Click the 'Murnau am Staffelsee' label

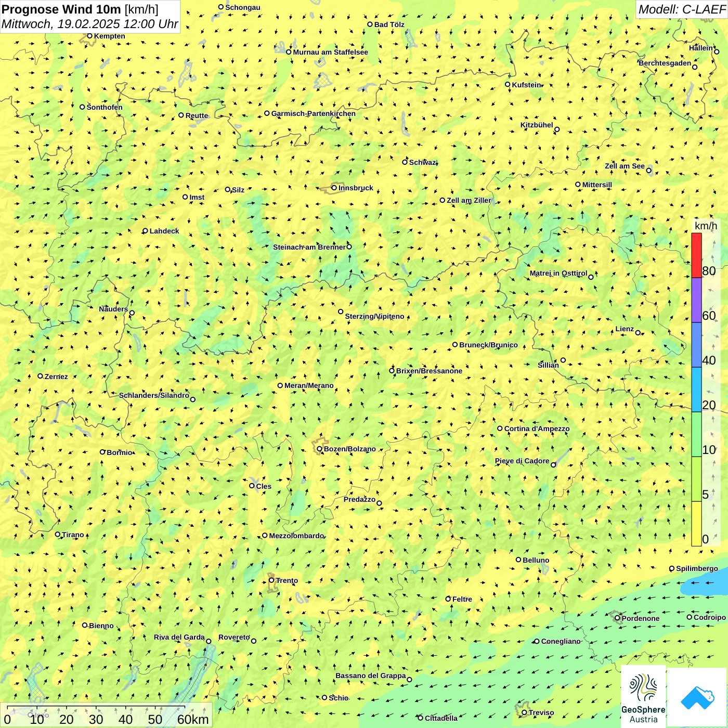(330, 52)
